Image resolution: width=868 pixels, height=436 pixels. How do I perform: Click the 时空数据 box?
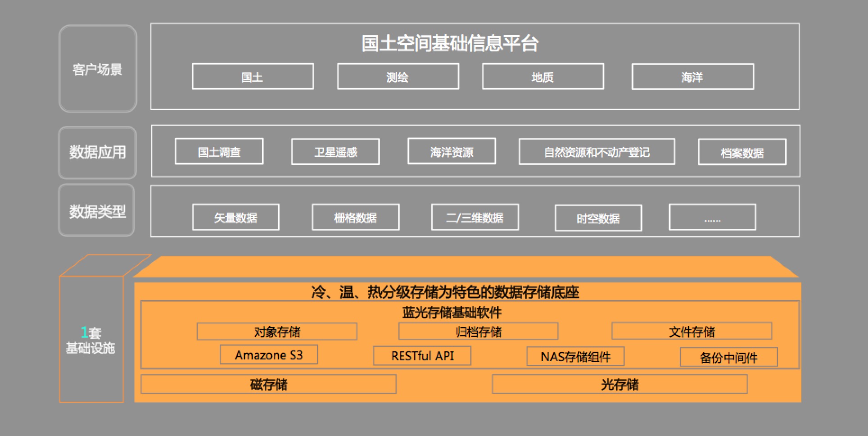598,218
